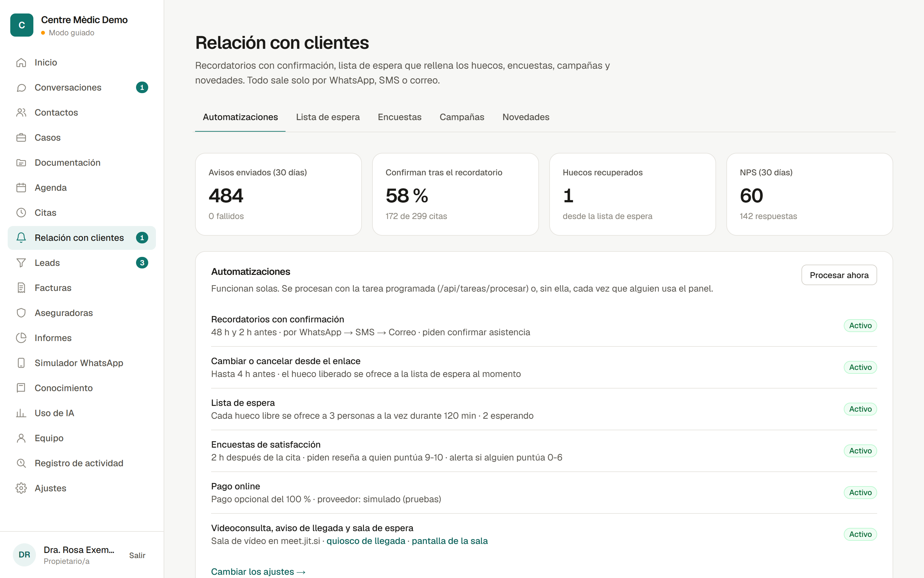Click the Contactos people icon
This screenshot has height=578, width=924.
pyautogui.click(x=21, y=112)
